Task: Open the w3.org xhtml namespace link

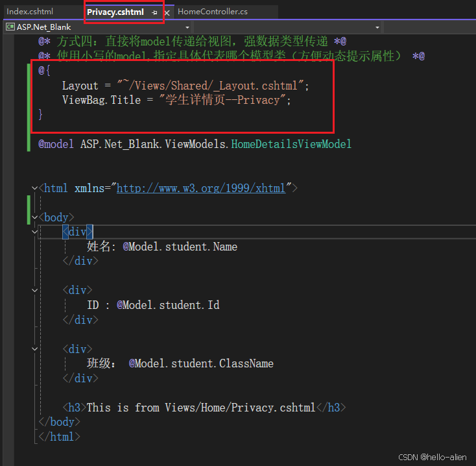Action: 201,188
